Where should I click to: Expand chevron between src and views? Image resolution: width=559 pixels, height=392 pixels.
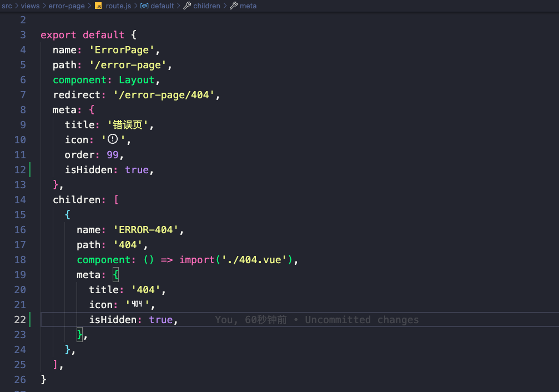(17, 6)
